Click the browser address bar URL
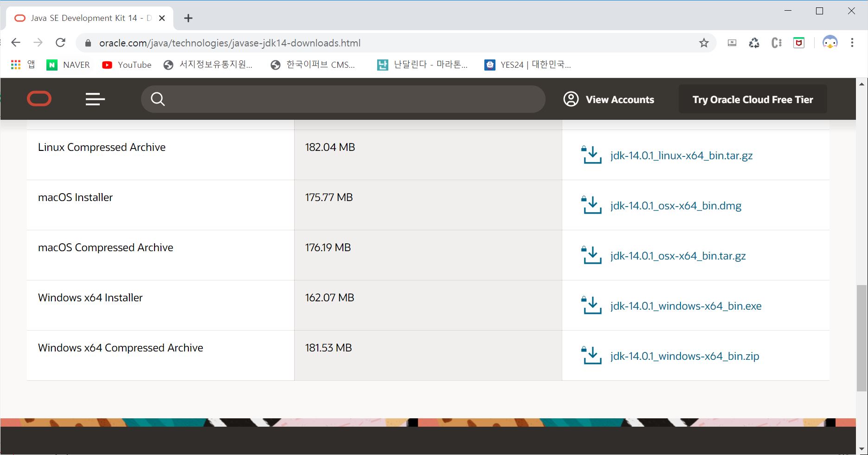The width and height of the screenshot is (868, 455). click(x=230, y=43)
